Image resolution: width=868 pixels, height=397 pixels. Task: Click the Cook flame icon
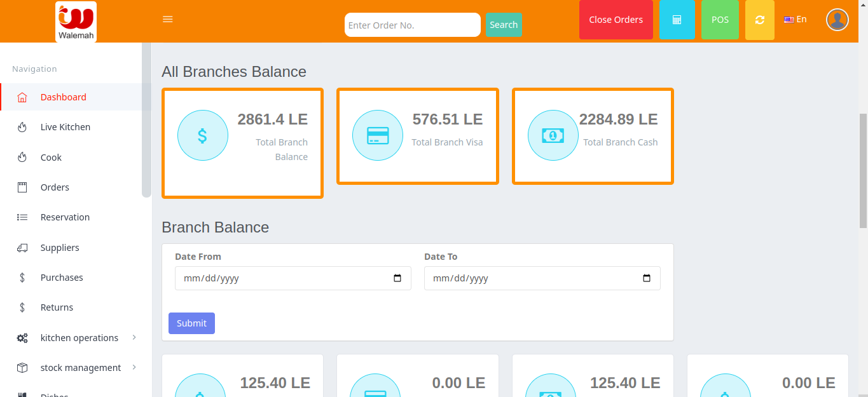[x=22, y=158]
